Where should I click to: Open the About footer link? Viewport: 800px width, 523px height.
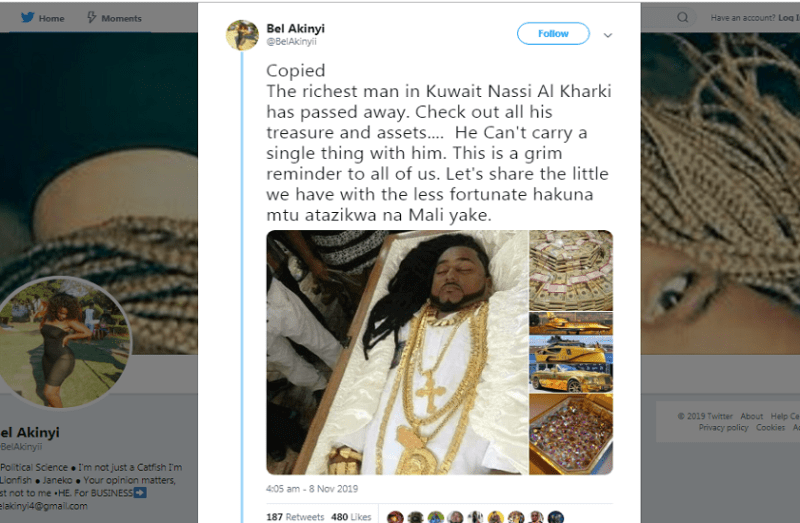point(751,416)
